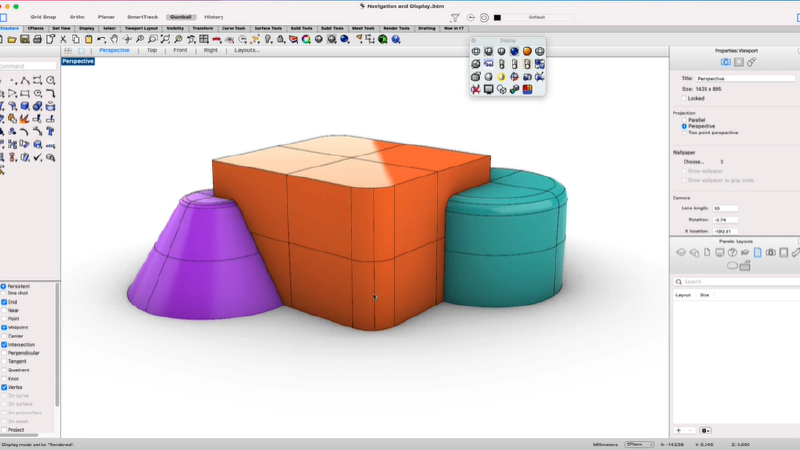Screen dimensions: 800x450
Task: Click the Layouts... button
Action: [246, 50]
